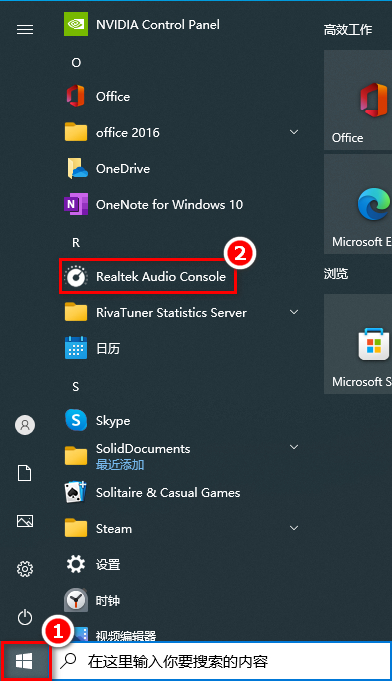This screenshot has width=392, height=681.
Task: Click the 高效工作 tile group title
Action: (348, 30)
